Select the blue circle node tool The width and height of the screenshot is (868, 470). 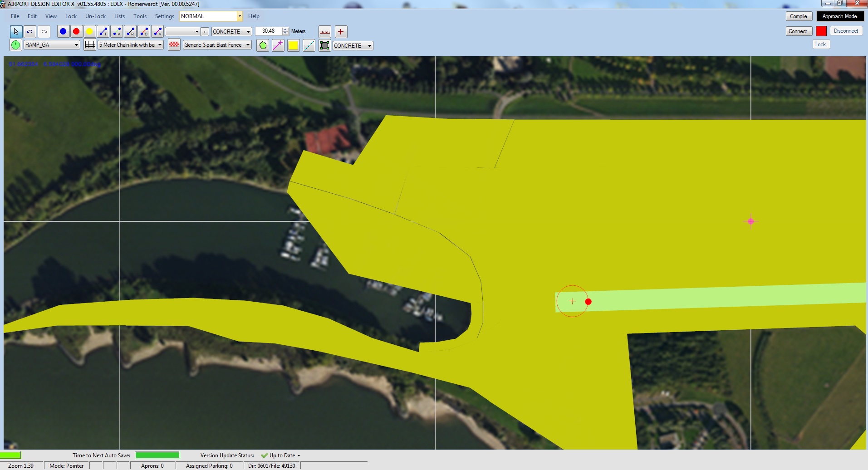coord(63,31)
